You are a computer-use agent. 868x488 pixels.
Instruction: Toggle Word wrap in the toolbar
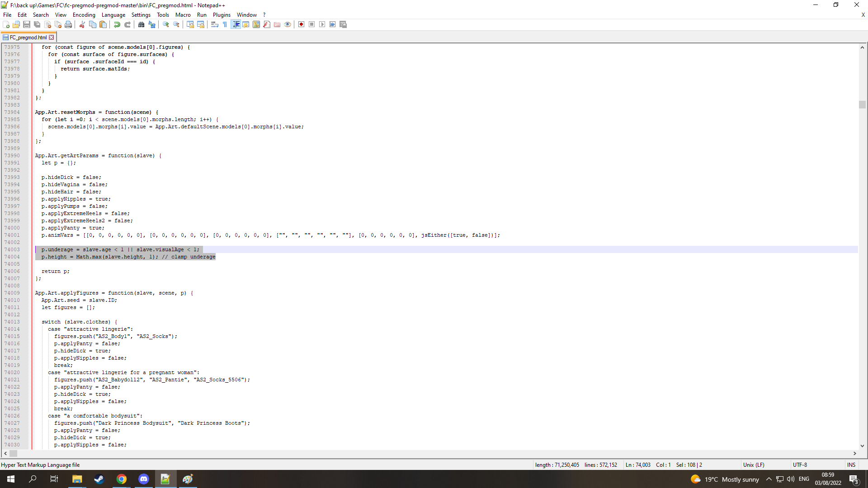pos(215,24)
